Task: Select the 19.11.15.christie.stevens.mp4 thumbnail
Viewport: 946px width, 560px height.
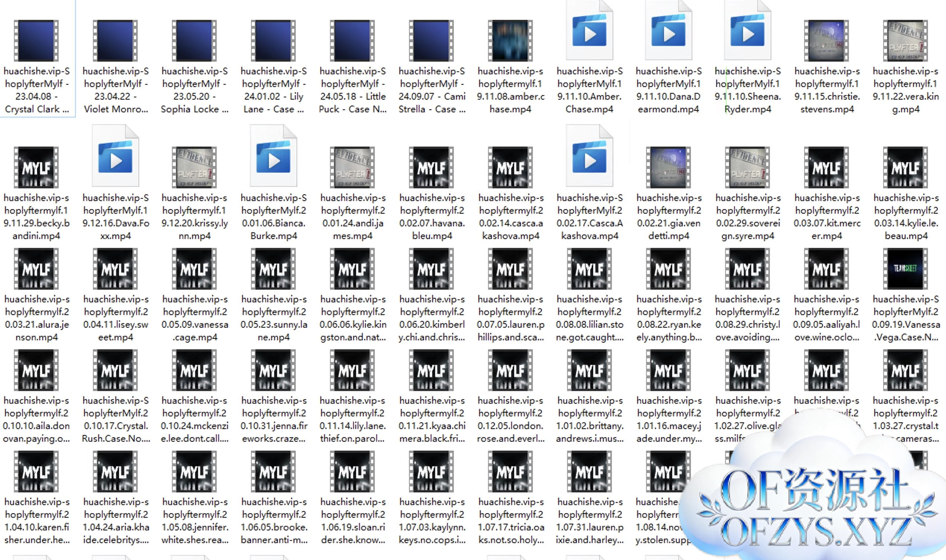Action: tap(826, 41)
